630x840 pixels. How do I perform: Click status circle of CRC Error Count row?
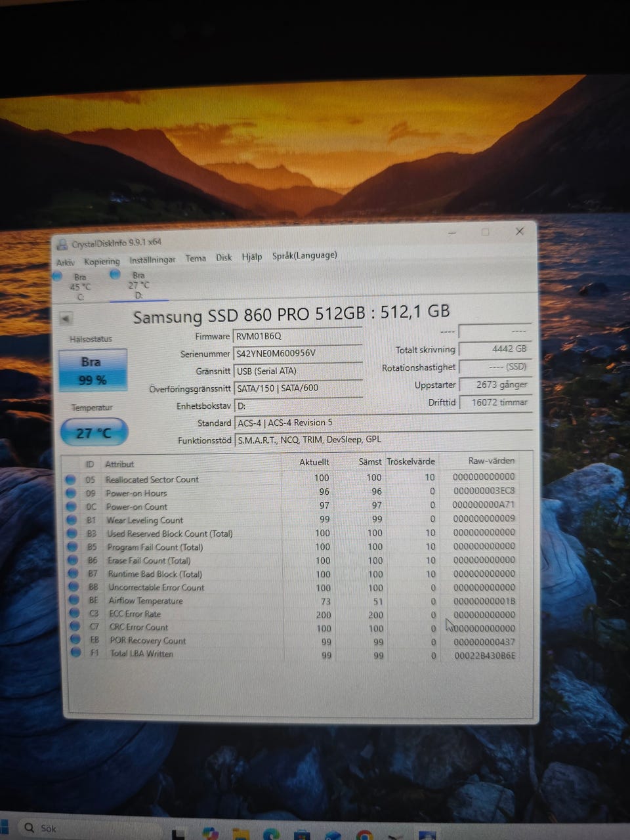[75, 627]
